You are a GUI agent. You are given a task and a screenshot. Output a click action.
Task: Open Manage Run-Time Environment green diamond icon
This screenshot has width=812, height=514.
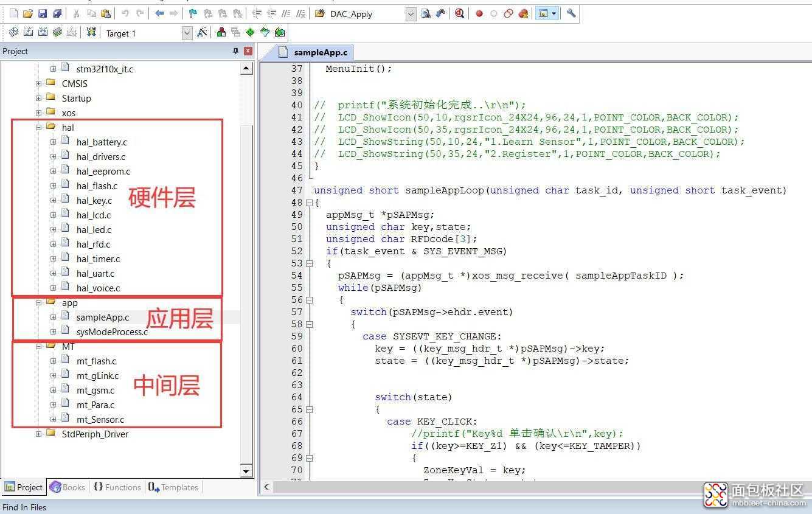[x=250, y=32]
